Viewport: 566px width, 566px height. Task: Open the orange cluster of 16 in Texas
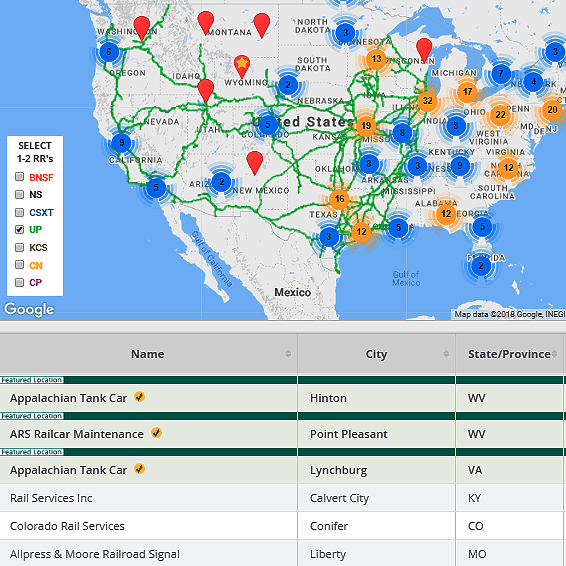[x=339, y=199]
